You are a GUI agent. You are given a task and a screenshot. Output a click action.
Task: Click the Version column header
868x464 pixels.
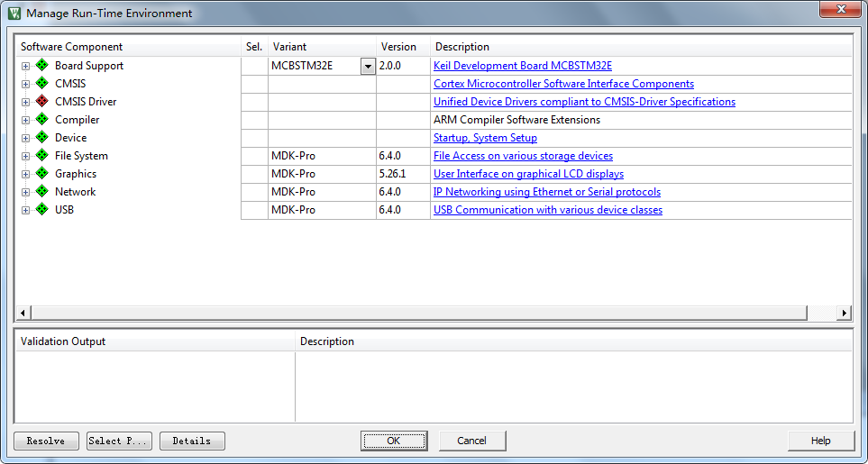(404, 47)
